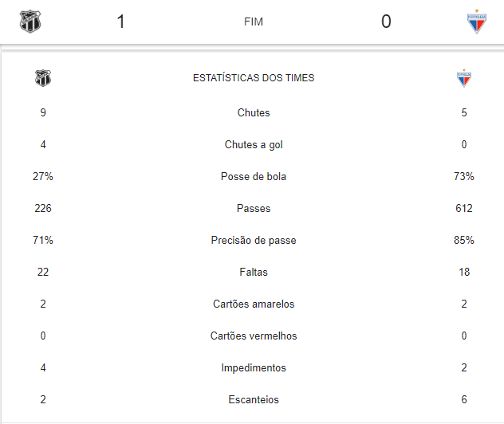Select the small Fortaleza crest above the statistics
Screen dimensions: 504x424
pos(464,78)
